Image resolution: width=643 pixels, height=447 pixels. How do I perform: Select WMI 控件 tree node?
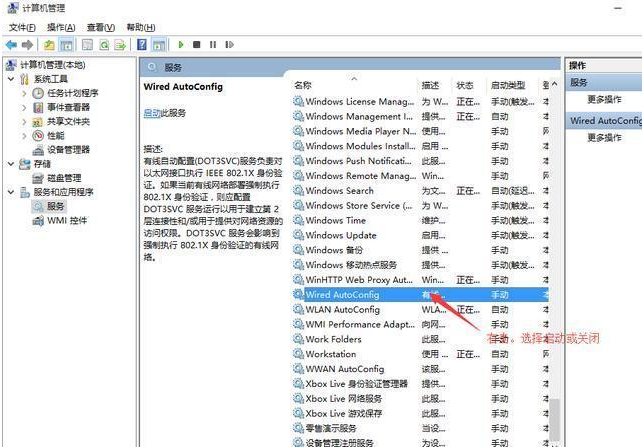coord(67,220)
